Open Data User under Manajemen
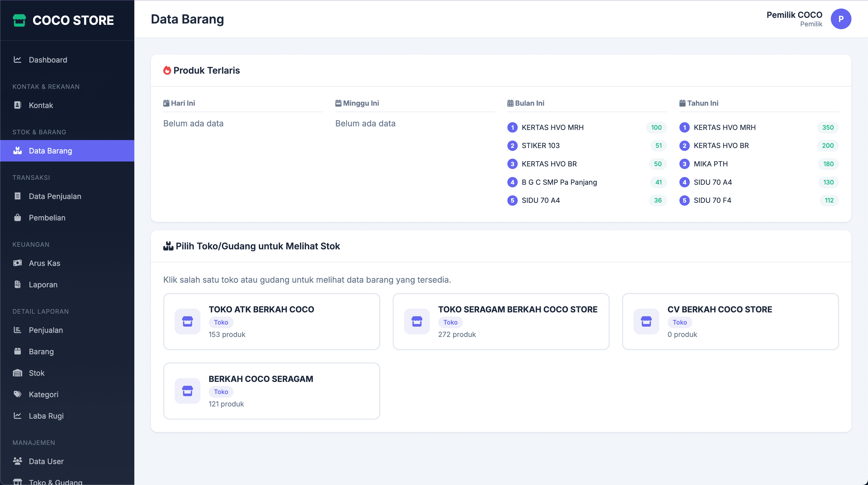868x485 pixels. tap(67, 461)
